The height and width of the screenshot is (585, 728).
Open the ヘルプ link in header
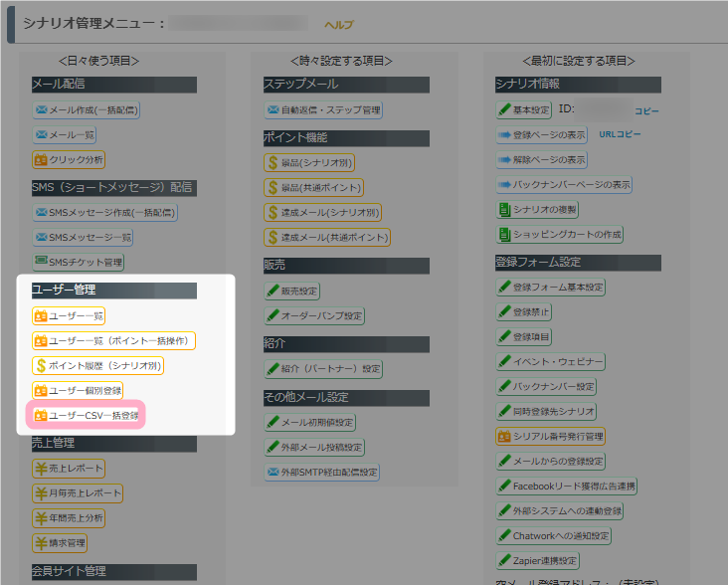click(x=338, y=24)
